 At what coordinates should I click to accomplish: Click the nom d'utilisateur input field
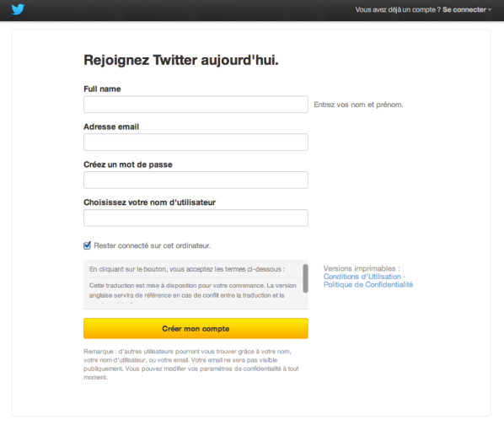pyautogui.click(x=196, y=218)
